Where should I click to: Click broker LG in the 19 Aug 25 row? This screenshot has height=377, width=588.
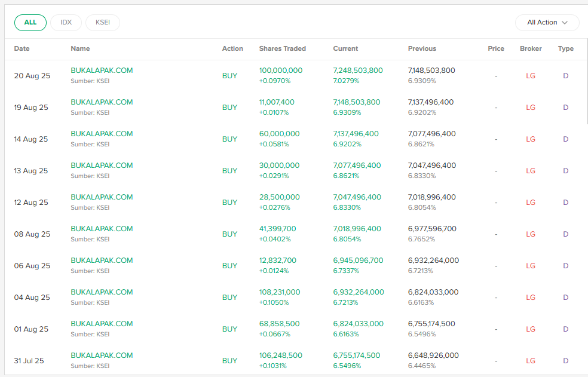pos(531,108)
